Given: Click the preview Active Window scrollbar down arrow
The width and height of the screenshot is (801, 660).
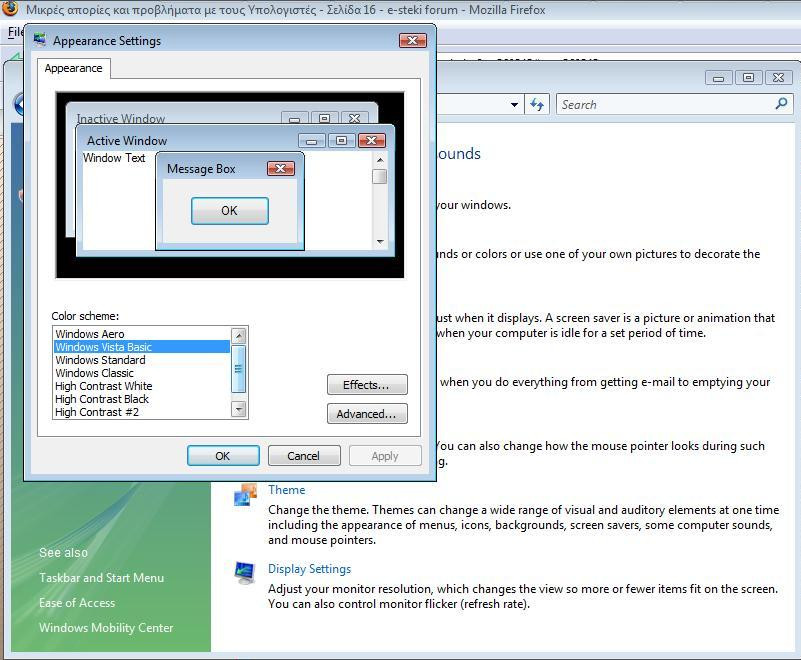Looking at the screenshot, I should click(x=380, y=242).
